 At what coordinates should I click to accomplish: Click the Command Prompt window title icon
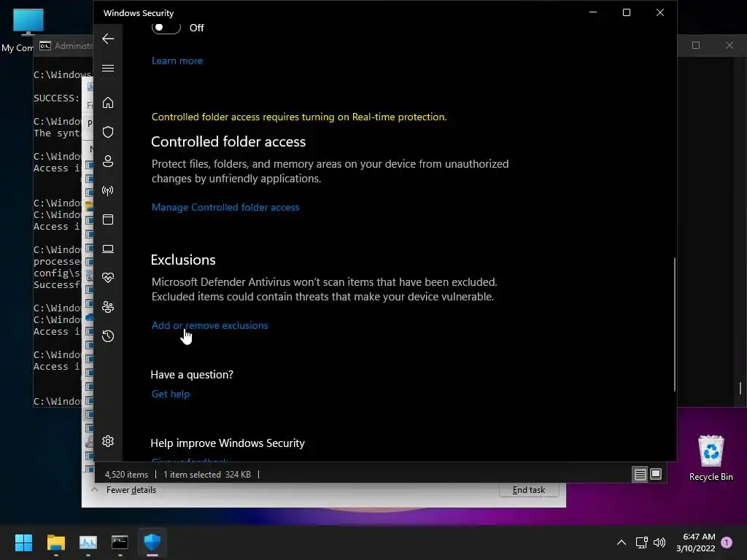[45, 46]
